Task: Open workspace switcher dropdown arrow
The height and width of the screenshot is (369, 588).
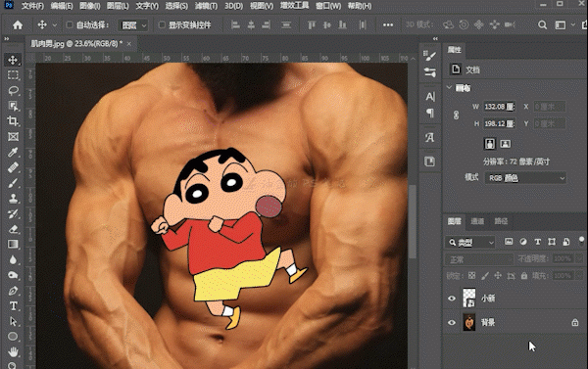Action: click(572, 25)
